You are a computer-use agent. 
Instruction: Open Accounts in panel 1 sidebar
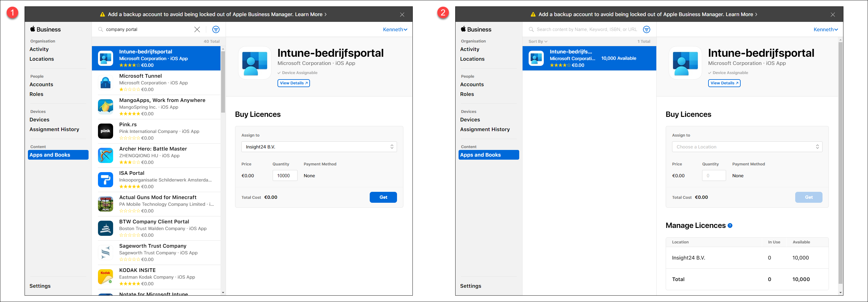(x=42, y=85)
